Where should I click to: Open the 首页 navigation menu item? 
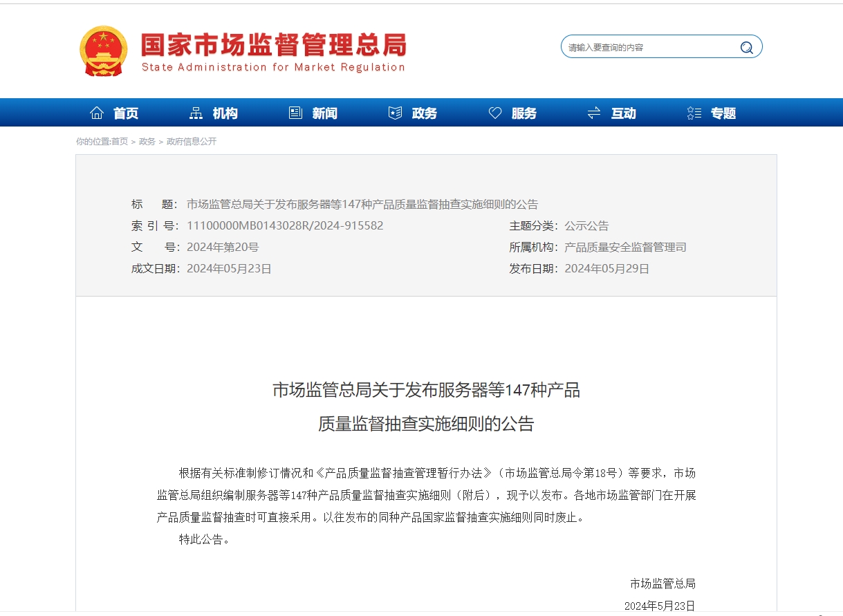click(x=126, y=113)
